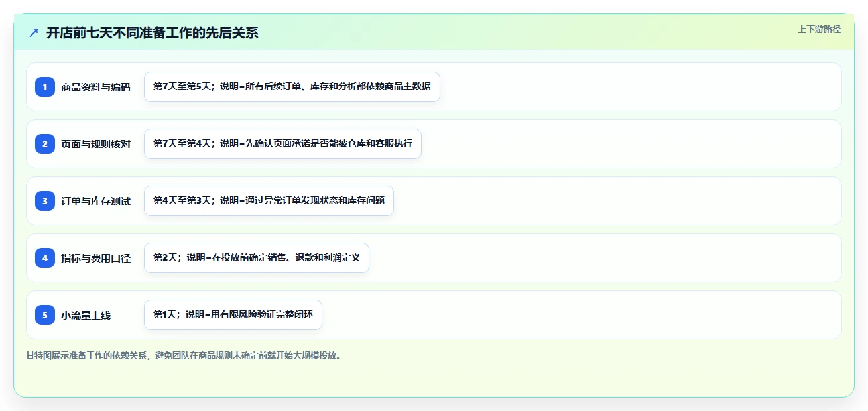
Task: Click step badge 5 for 小流量上线
Action: (45, 315)
